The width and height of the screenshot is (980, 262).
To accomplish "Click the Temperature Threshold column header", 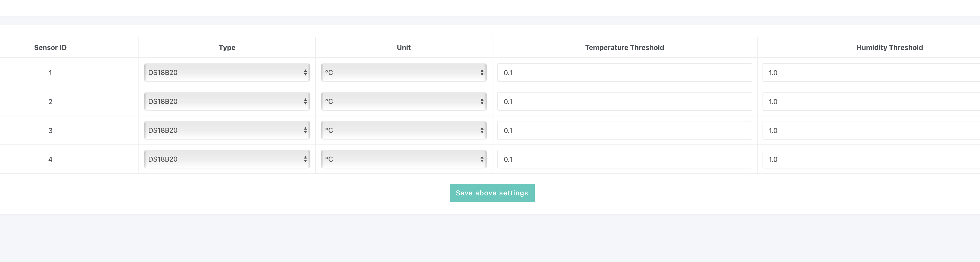I will click(x=624, y=48).
